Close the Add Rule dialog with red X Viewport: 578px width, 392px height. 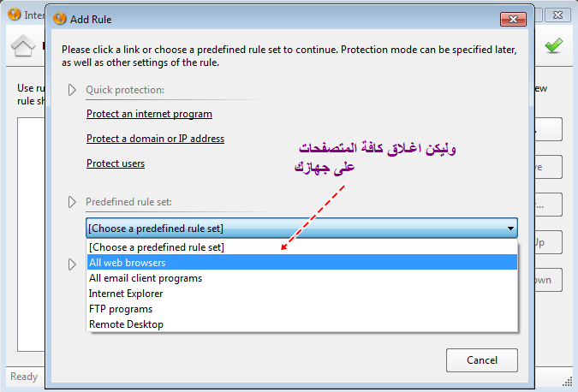[x=513, y=19]
